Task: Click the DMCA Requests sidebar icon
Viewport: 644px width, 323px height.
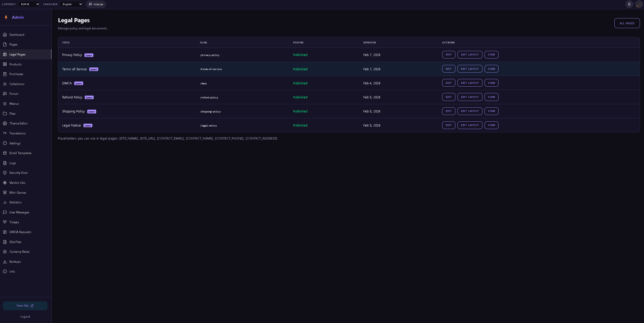Action: coord(5,232)
